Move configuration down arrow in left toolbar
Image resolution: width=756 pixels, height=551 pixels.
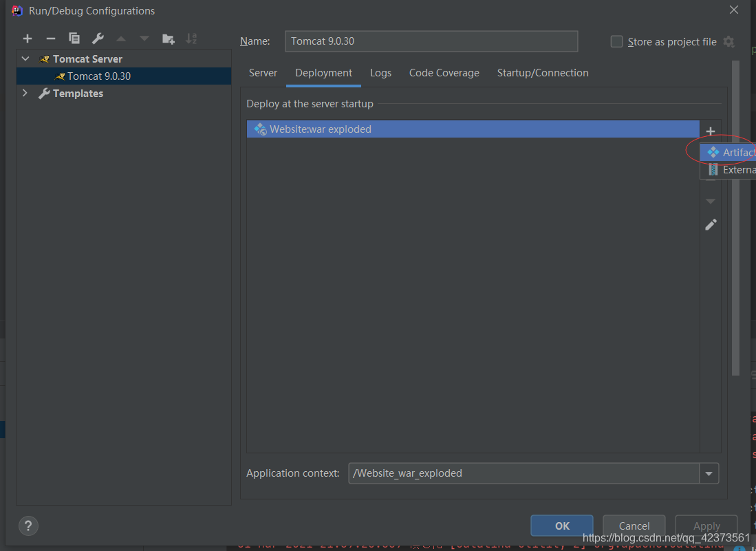pos(144,39)
